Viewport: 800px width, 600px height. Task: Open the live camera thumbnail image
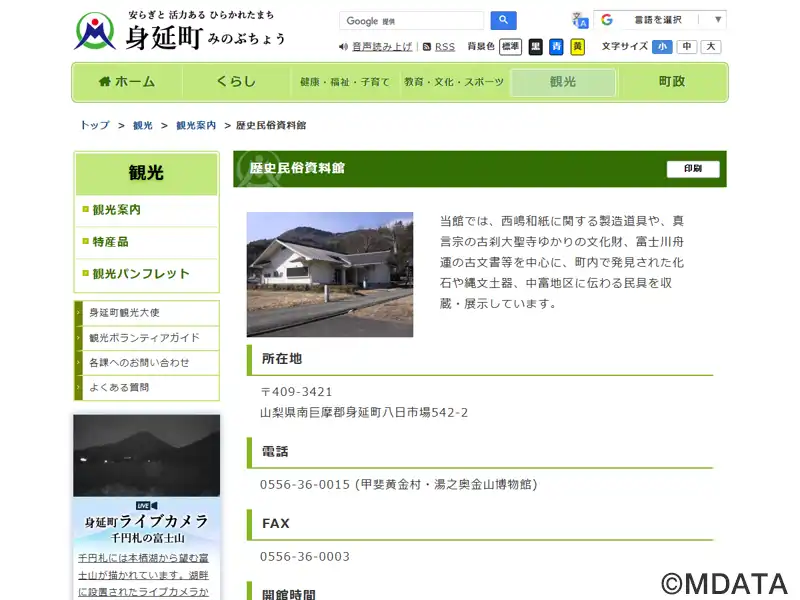tap(147, 456)
